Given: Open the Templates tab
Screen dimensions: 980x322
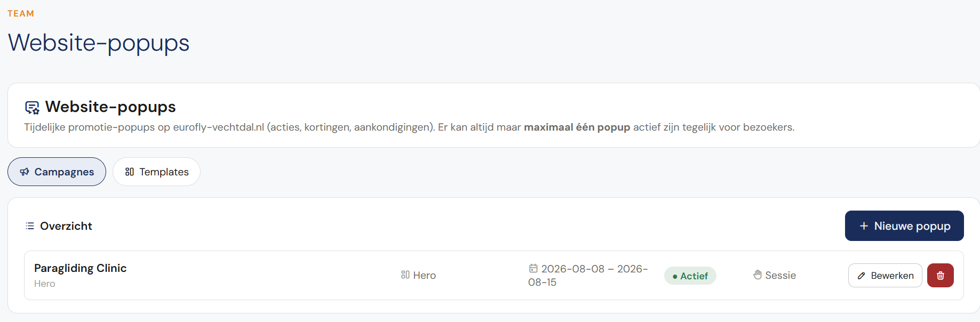Looking at the screenshot, I should [x=156, y=172].
